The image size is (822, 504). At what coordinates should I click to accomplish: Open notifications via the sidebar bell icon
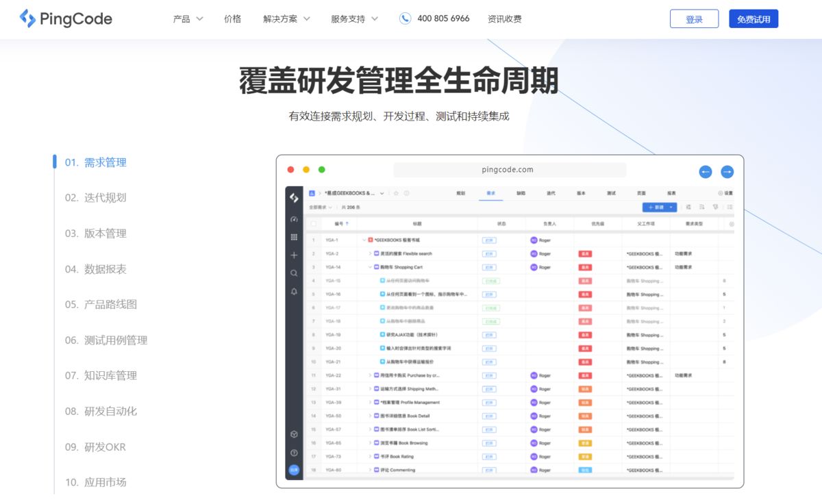click(294, 291)
